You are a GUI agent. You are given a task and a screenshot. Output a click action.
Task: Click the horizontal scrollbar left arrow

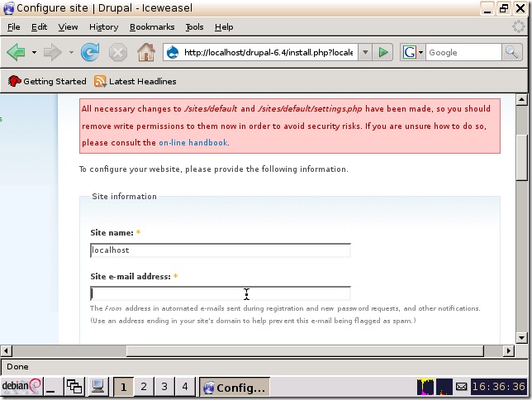click(x=6, y=350)
